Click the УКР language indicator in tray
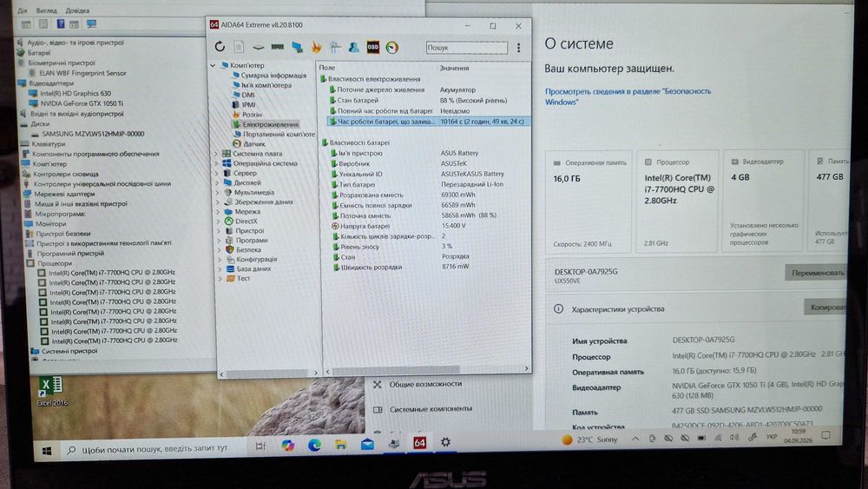This screenshot has width=868, height=489. click(x=771, y=437)
